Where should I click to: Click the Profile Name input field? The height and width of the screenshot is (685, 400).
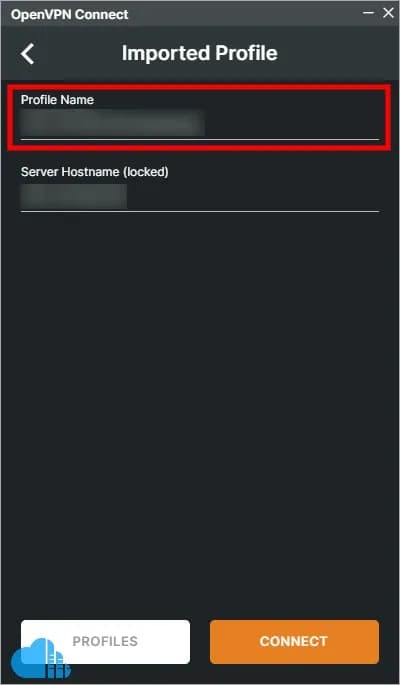coord(200,124)
